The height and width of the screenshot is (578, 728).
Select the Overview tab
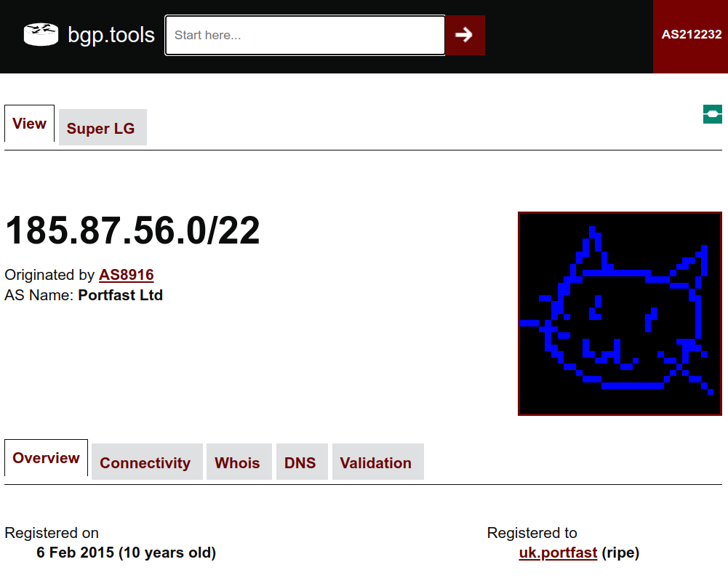(46, 458)
